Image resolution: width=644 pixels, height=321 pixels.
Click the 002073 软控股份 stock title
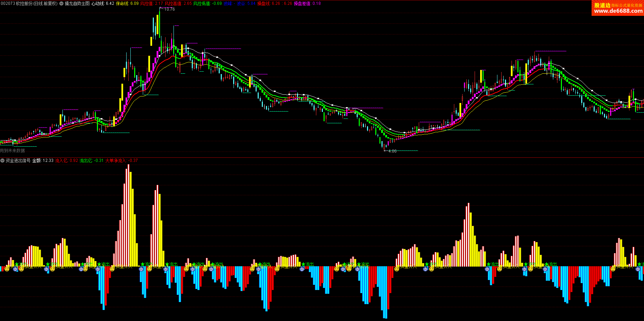[29, 3]
